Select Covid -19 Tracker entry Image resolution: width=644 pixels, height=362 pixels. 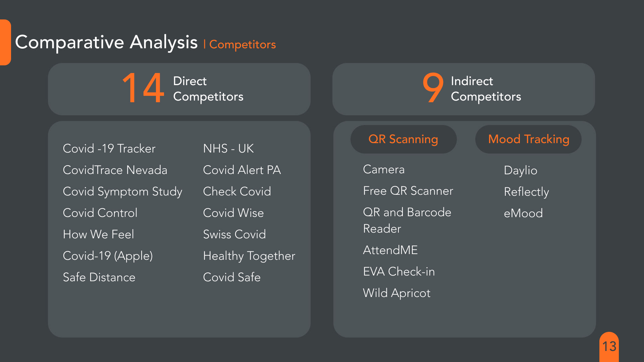pyautogui.click(x=109, y=148)
